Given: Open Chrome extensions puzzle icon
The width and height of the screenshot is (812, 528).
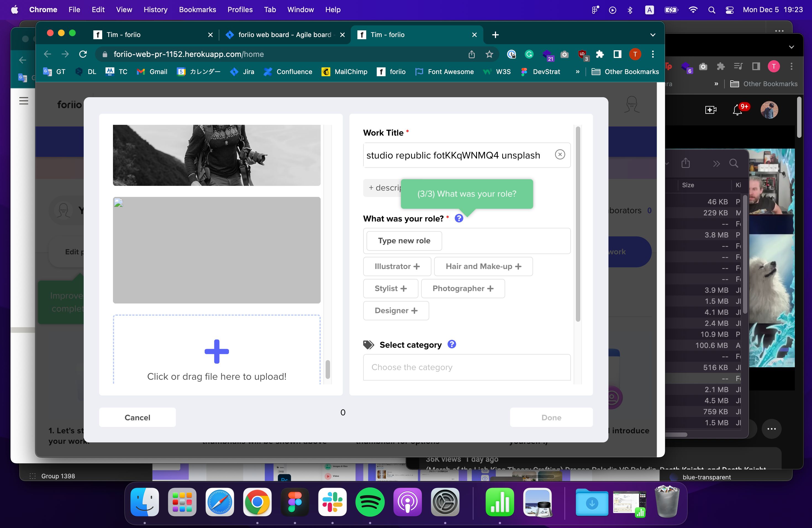Looking at the screenshot, I should click(599, 54).
